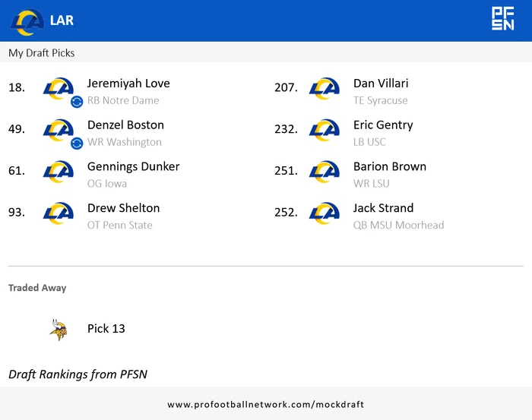
Task: Click the Rams logo in the header
Action: (27, 21)
